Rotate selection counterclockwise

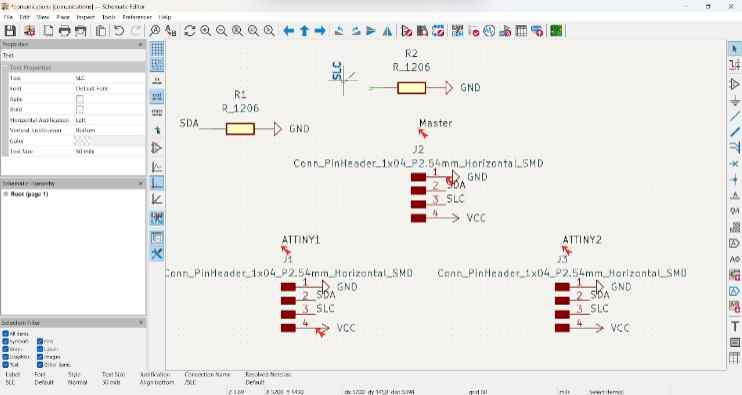pyautogui.click(x=339, y=31)
